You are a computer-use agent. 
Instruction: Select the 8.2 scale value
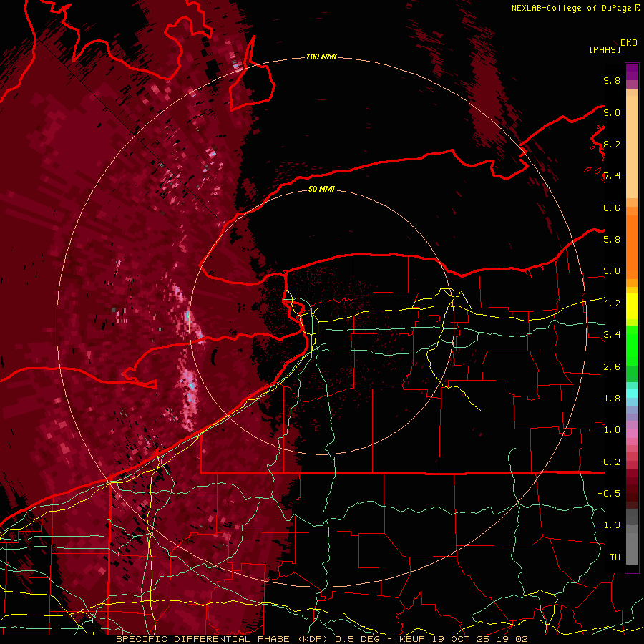tap(612, 144)
